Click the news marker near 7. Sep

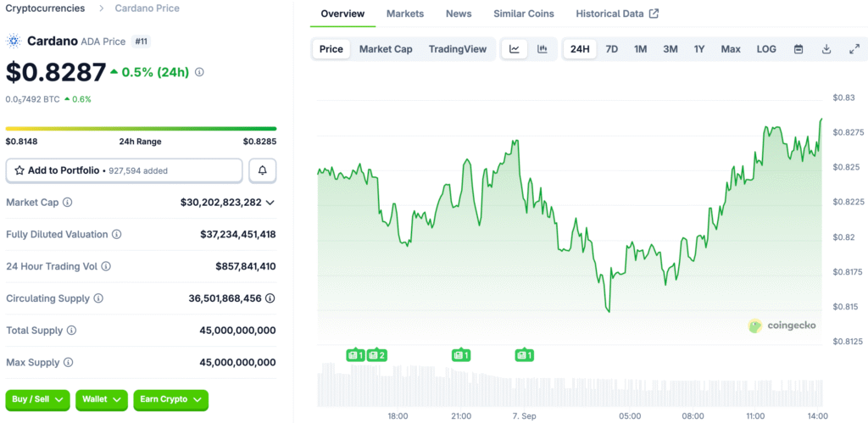(524, 355)
